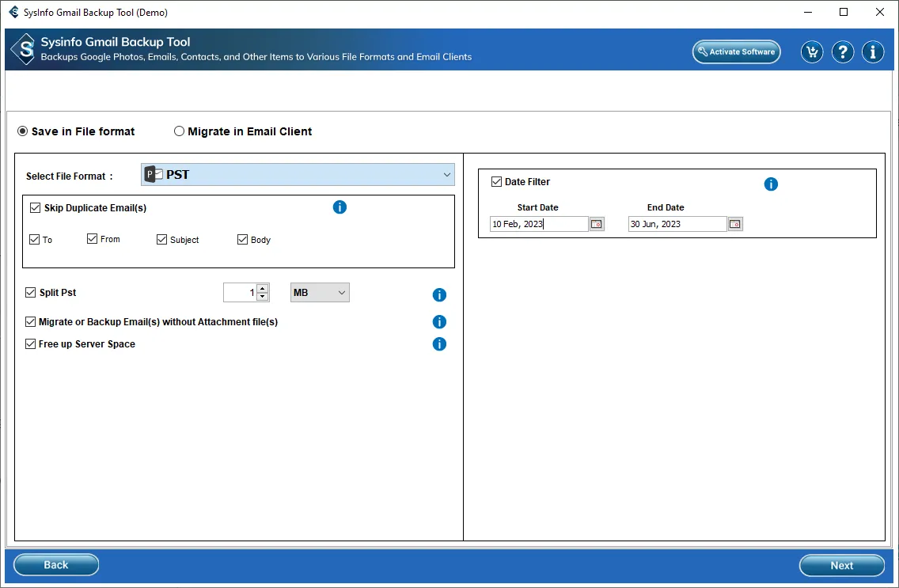Image resolution: width=899 pixels, height=588 pixels.
Task: Show info for Split Pst option
Action: 439,295
